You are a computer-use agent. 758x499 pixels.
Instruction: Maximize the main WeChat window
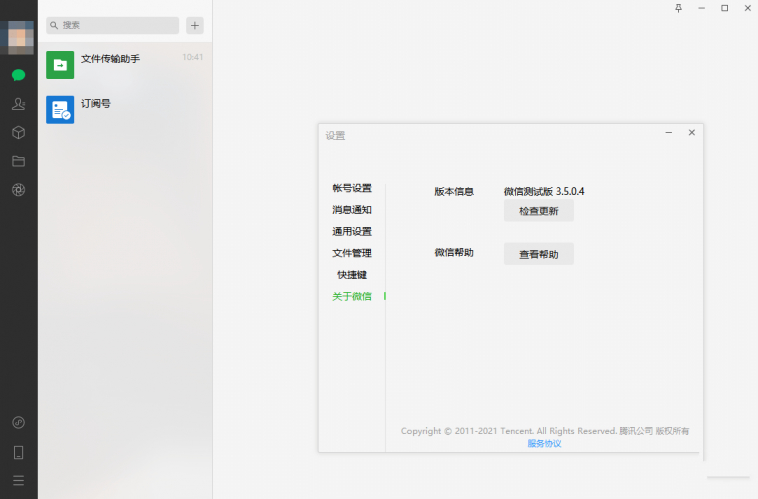[725, 8]
